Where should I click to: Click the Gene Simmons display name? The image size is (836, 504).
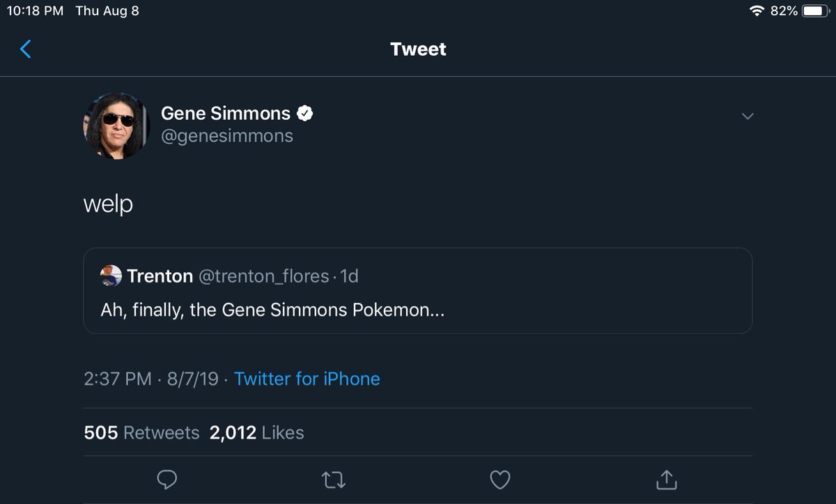point(225,113)
